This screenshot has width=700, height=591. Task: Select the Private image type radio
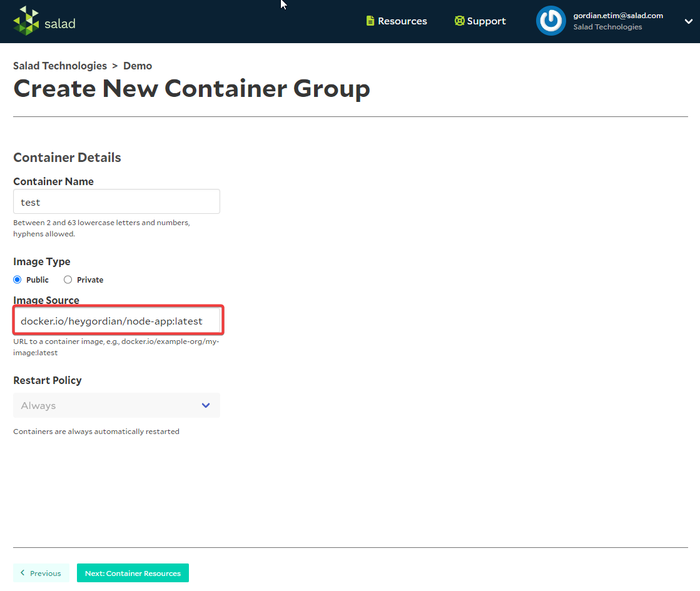click(x=68, y=280)
